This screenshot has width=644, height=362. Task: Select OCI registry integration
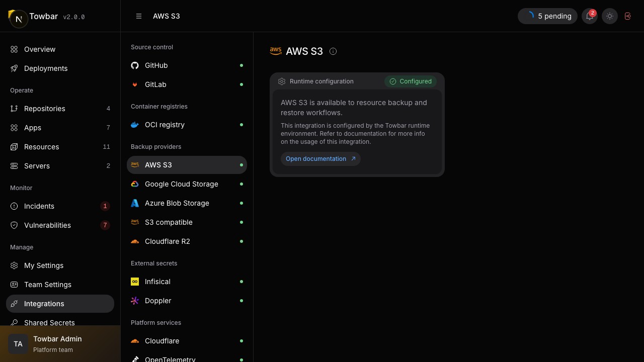click(187, 125)
